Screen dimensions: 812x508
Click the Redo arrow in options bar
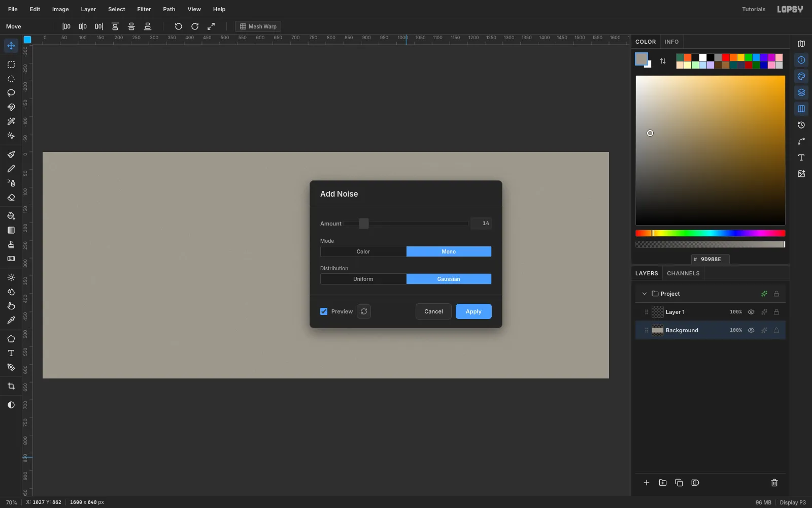[195, 26]
